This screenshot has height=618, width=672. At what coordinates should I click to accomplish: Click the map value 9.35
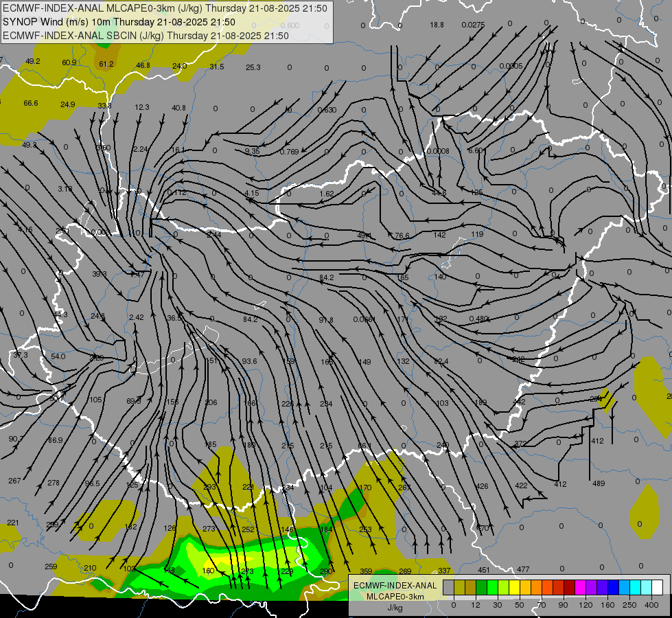click(252, 151)
